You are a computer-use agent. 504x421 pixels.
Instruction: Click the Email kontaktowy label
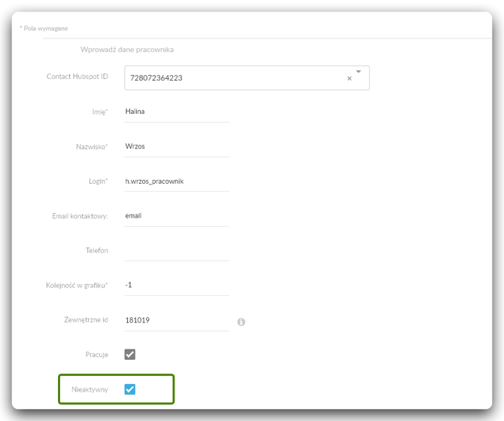pos(80,216)
